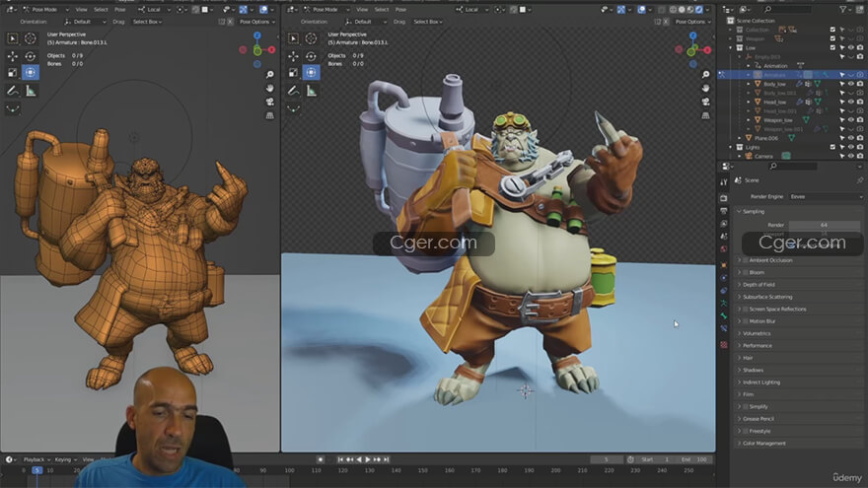868x488 pixels.
Task: Select the Select Box tool in left viewport
Action: (12, 38)
